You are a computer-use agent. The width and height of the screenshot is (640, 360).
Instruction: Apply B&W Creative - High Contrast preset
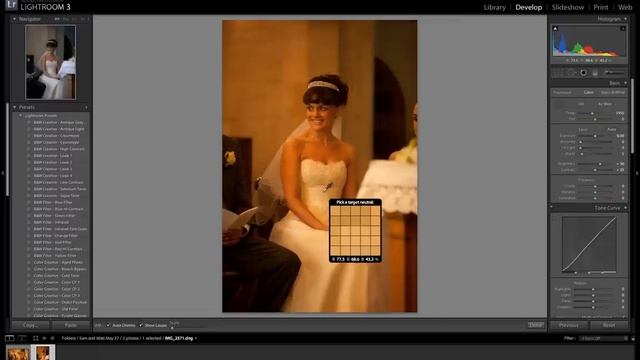click(59, 149)
